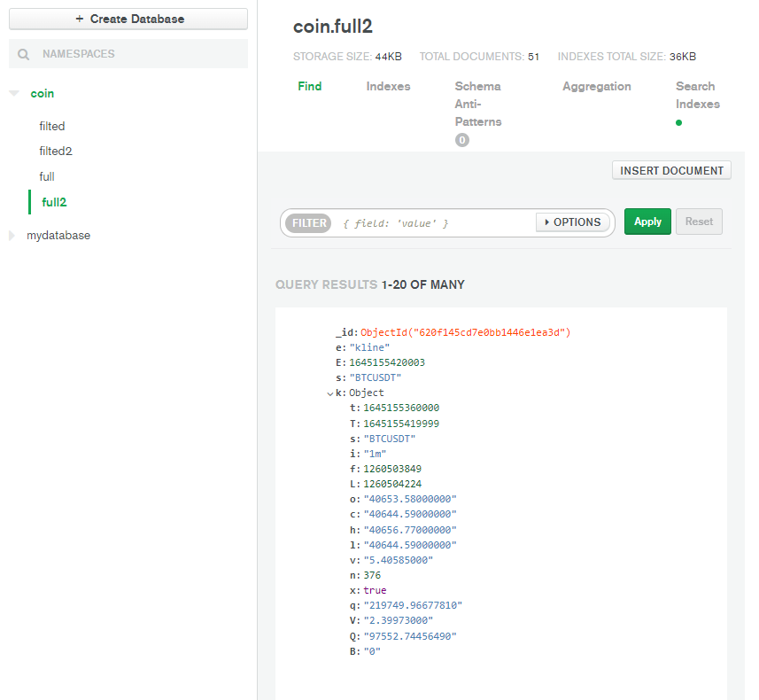Apply the query filter
759x700 pixels.
click(647, 222)
